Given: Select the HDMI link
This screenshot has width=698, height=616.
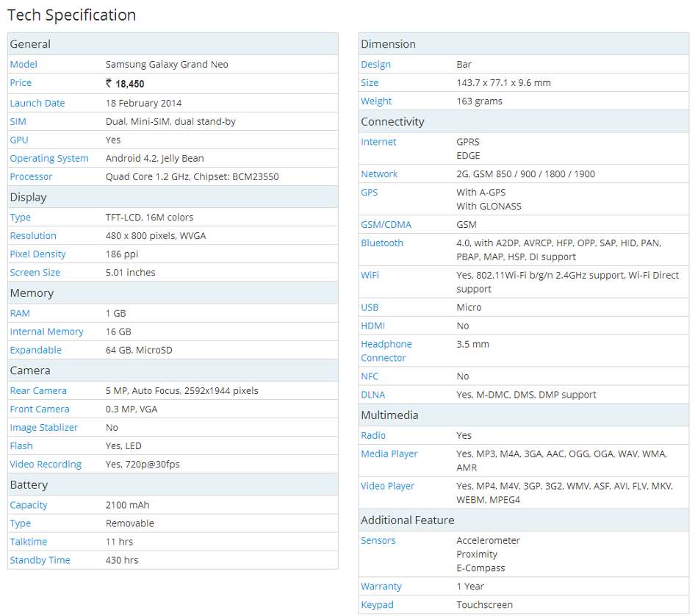Looking at the screenshot, I should (x=373, y=326).
